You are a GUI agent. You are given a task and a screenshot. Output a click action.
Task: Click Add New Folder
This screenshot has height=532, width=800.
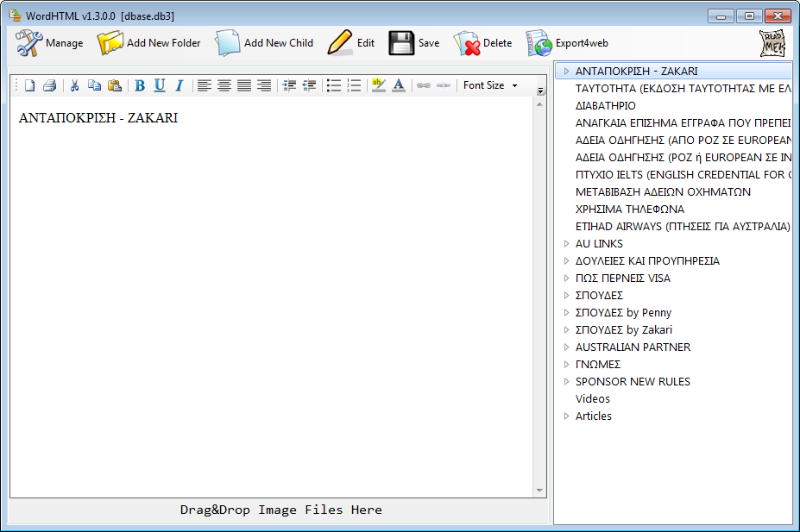(x=149, y=43)
